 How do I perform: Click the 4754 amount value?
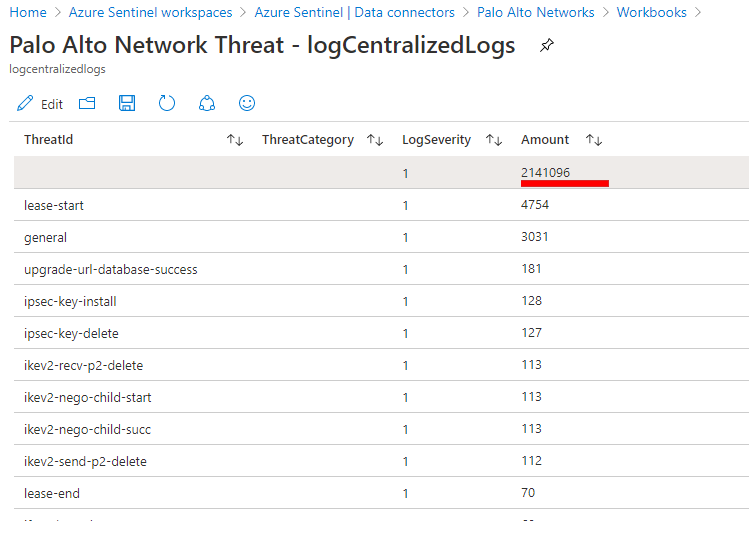click(535, 205)
